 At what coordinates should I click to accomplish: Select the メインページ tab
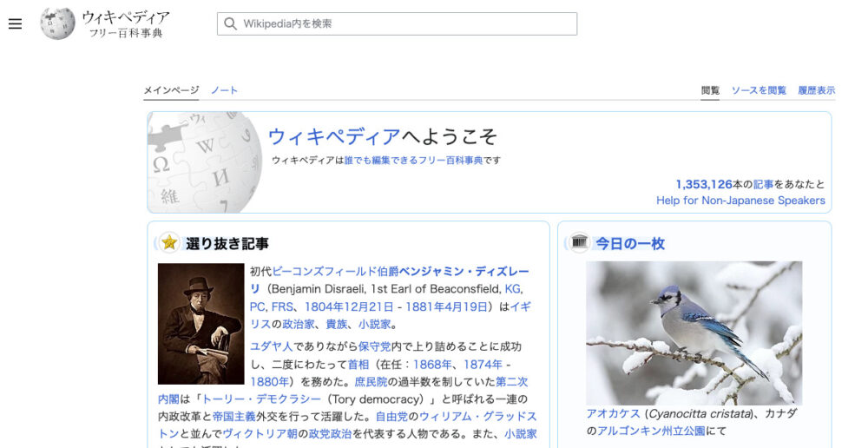(x=171, y=90)
